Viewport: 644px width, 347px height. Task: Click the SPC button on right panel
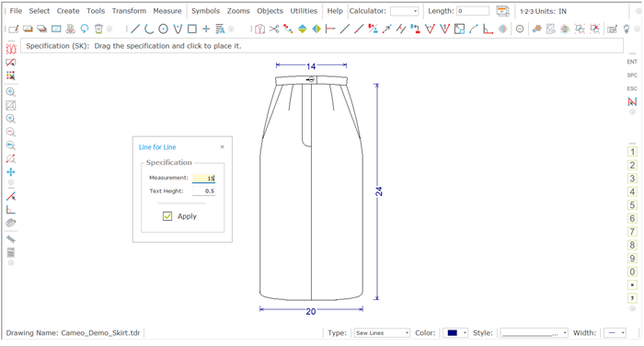tap(632, 75)
